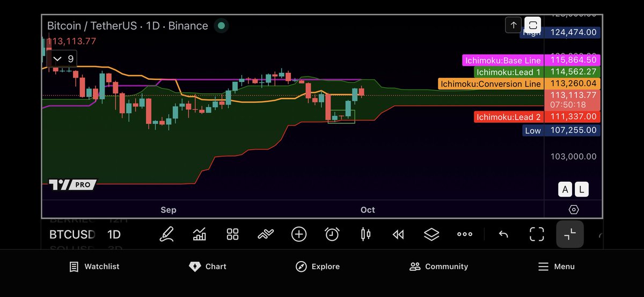Screen dimensions: 644x297
Task: Open the indicator templates wave icon
Action: click(x=266, y=234)
